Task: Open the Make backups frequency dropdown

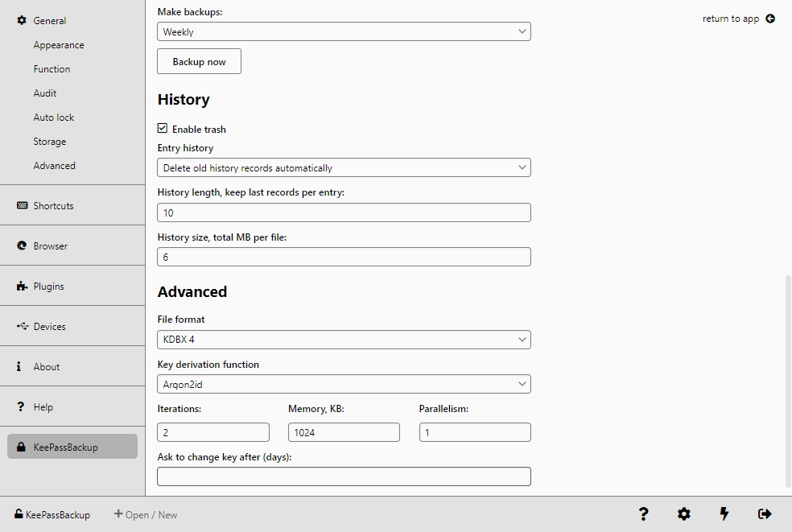Action: tap(344, 31)
